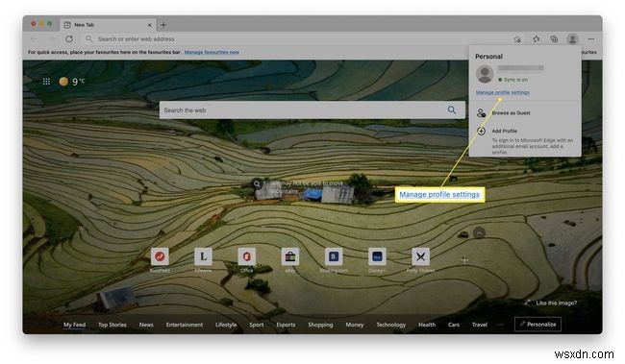Click the Sync is on status

pos(513,80)
